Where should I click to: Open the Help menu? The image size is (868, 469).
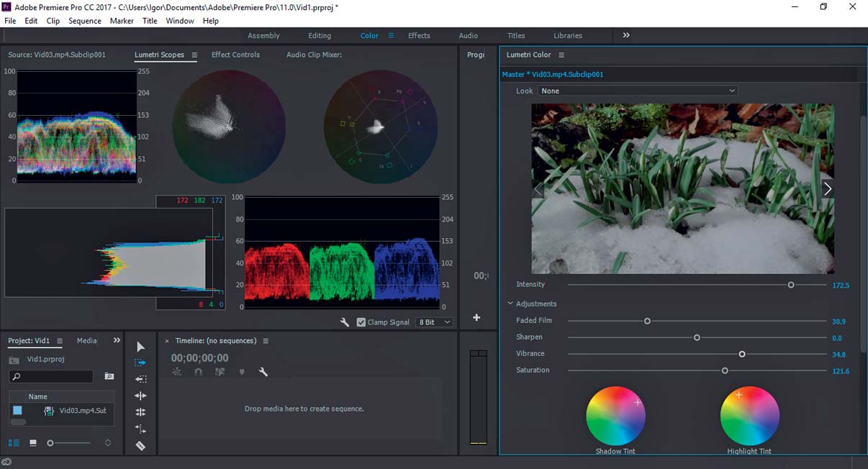(211, 21)
